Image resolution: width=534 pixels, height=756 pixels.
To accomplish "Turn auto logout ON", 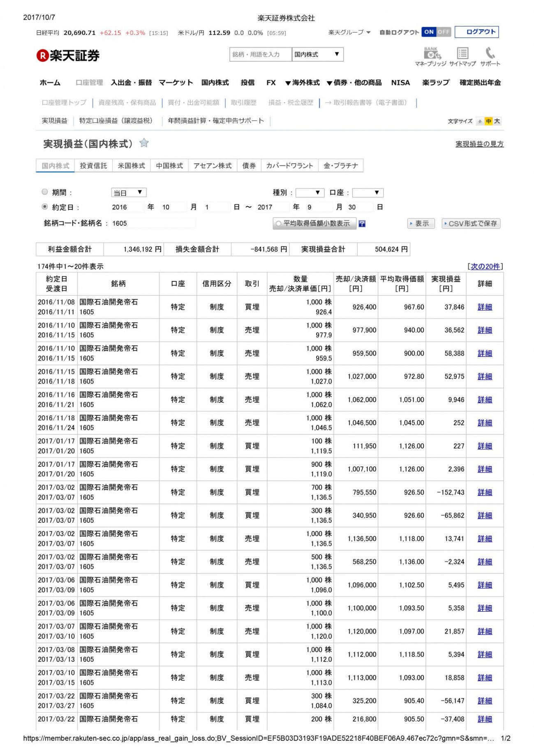I will click(x=429, y=32).
